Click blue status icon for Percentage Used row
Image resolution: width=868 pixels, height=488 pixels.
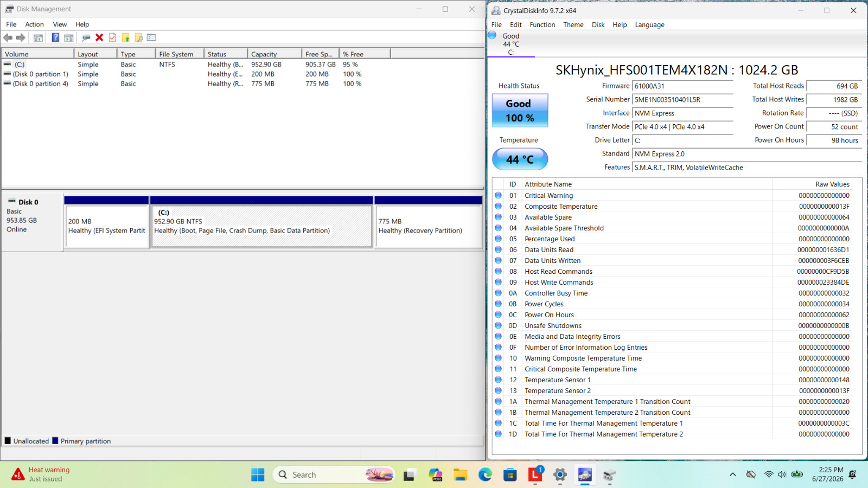pos(498,239)
